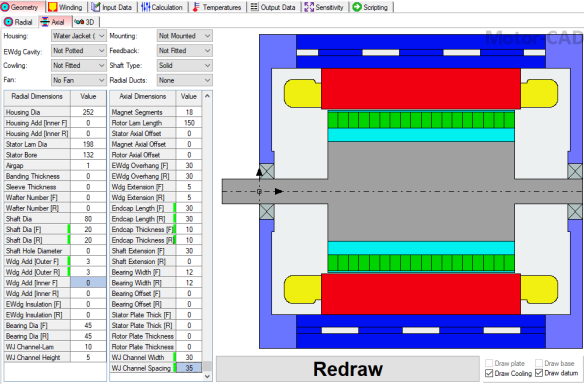Edit the Stator Lam Dia value 198
This screenshot has width=584, height=384.
pyautogui.click(x=88, y=144)
